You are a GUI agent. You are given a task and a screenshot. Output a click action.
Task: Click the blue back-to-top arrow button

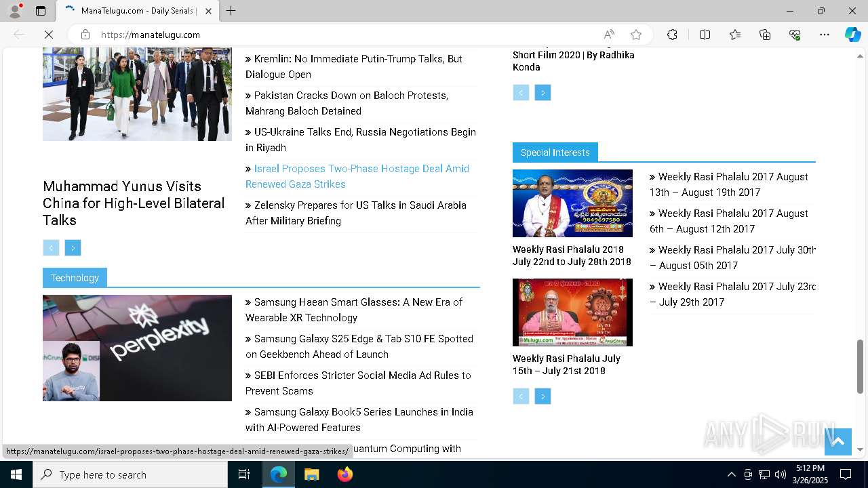pos(837,442)
